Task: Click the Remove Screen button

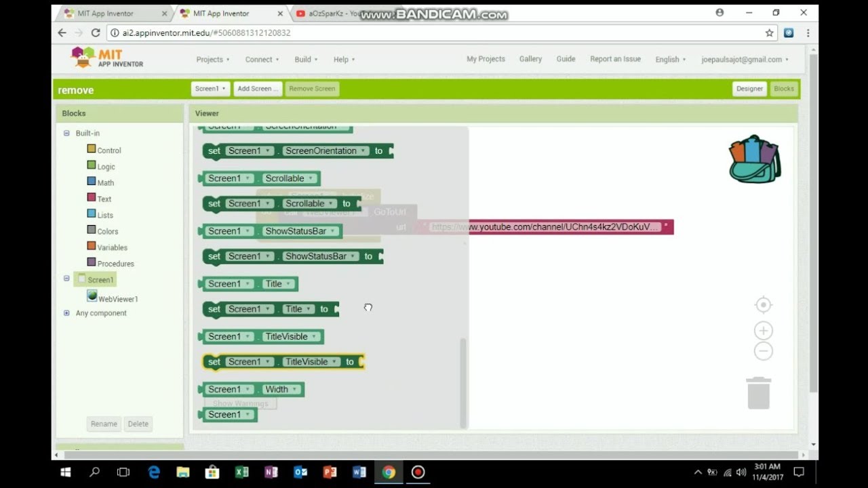Action: click(312, 89)
